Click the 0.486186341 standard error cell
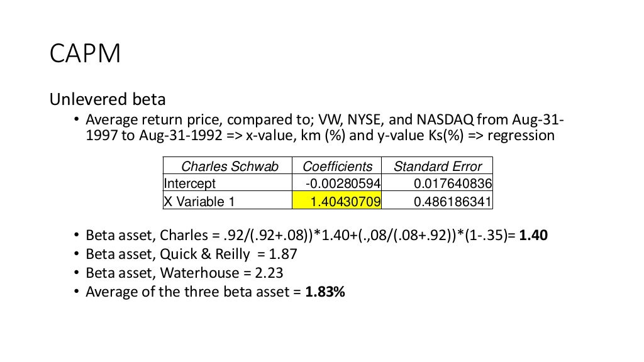644x362 pixels. [x=437, y=200]
